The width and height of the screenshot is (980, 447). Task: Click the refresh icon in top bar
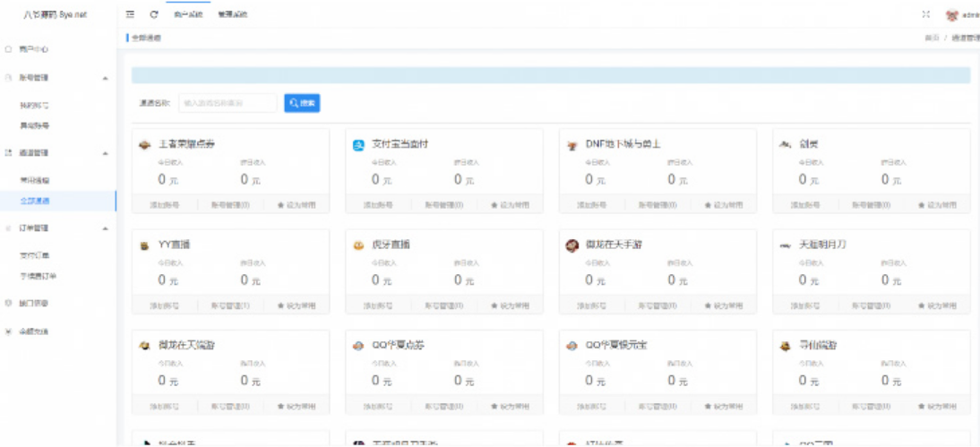(x=154, y=14)
